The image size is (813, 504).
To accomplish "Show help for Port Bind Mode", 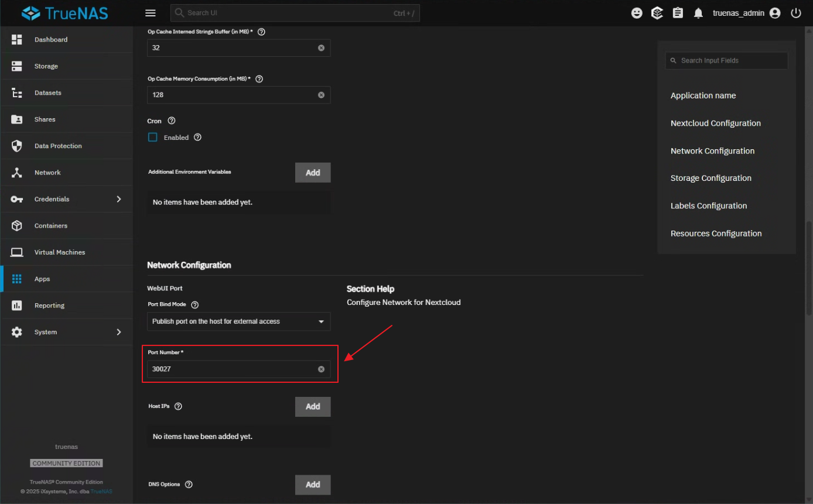I will pyautogui.click(x=195, y=305).
